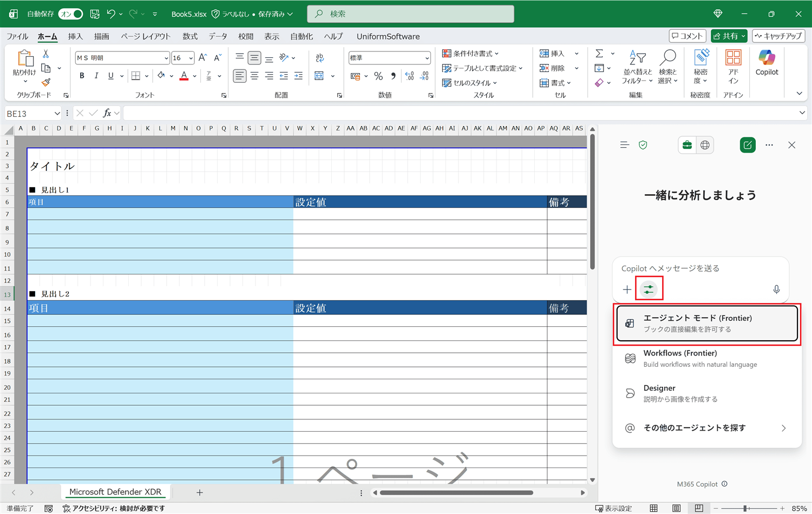Click the save icon in title bar
Image resolution: width=812 pixels, height=514 pixels.
[x=95, y=14]
